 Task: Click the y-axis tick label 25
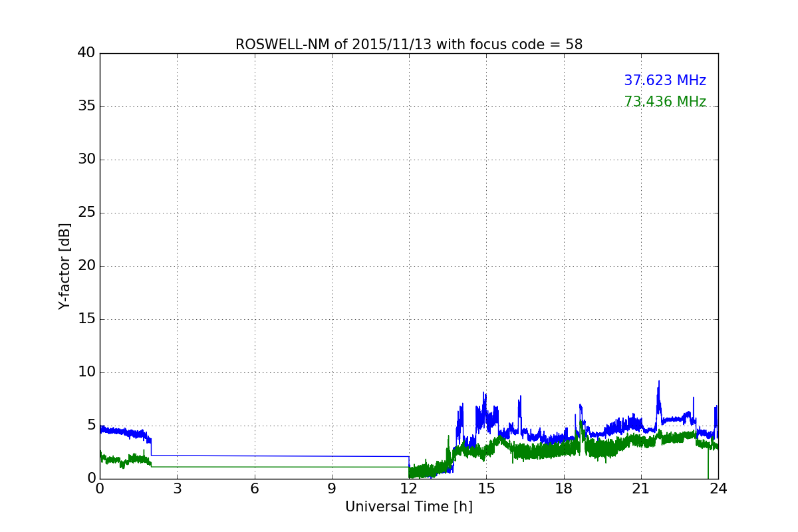coord(86,213)
